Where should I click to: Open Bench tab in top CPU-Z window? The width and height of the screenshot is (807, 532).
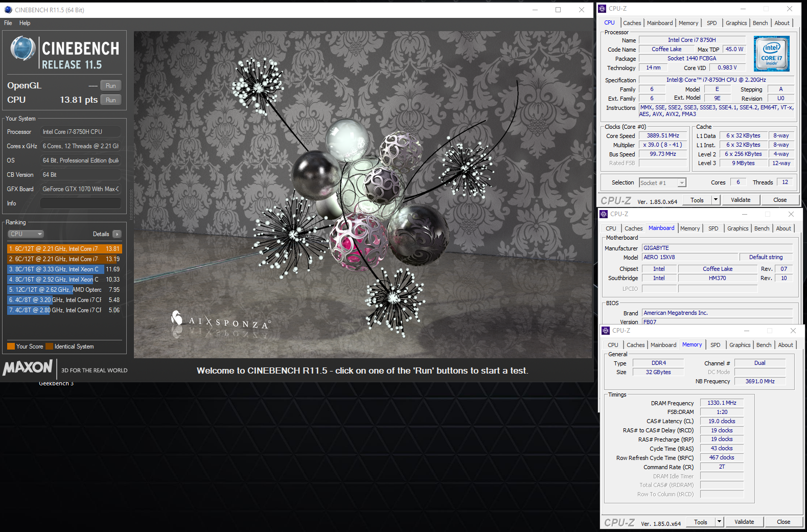pos(760,23)
